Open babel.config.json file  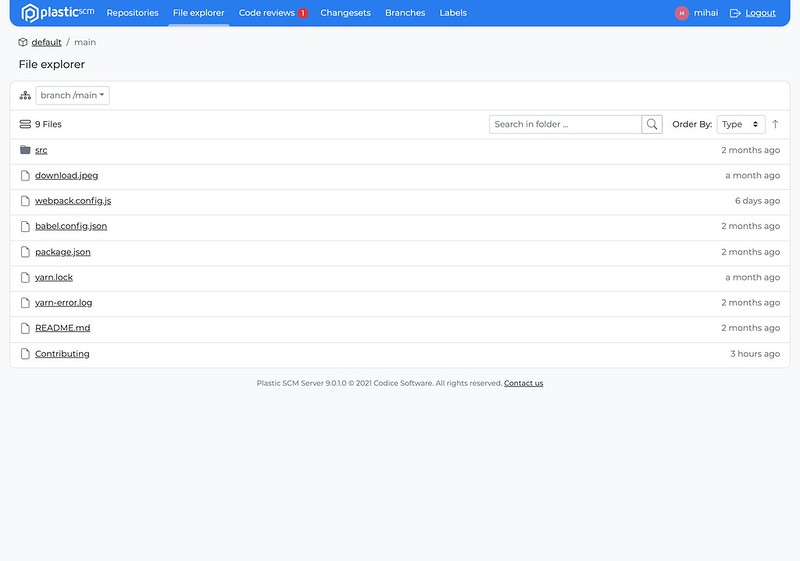(x=71, y=226)
